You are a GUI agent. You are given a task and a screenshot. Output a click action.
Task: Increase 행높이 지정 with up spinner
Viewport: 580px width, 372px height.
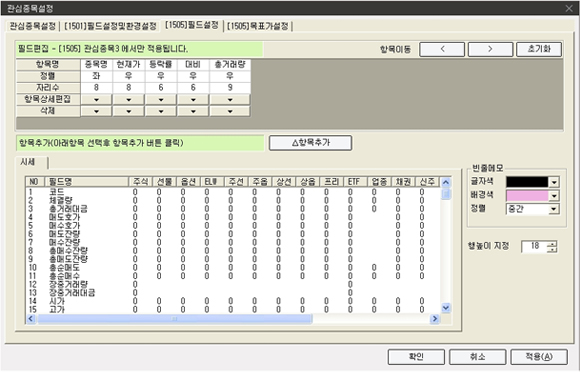(x=552, y=244)
